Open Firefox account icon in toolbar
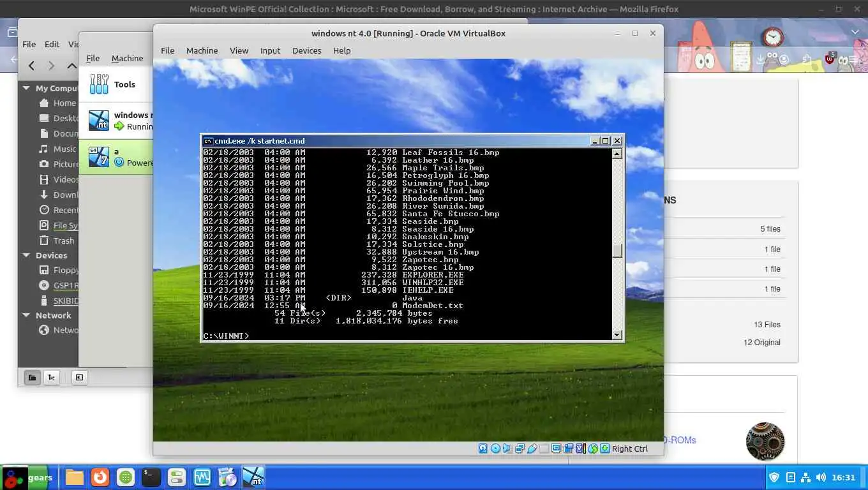 coord(784,60)
